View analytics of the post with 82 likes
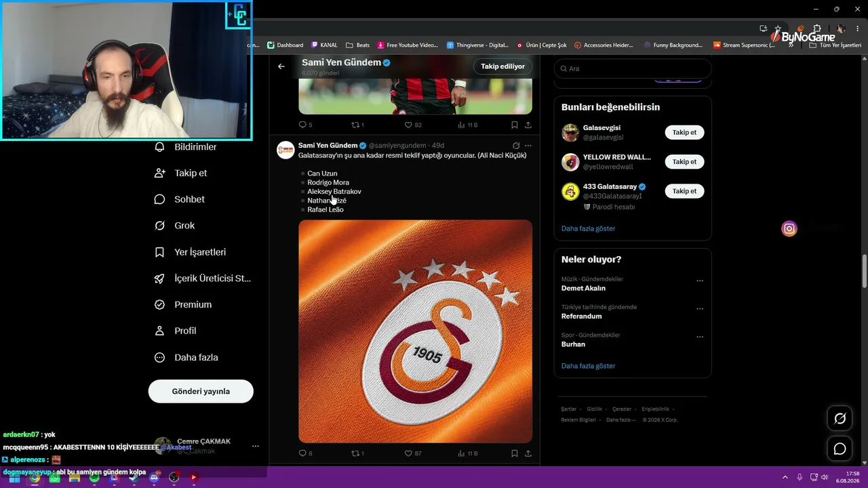 (x=468, y=125)
